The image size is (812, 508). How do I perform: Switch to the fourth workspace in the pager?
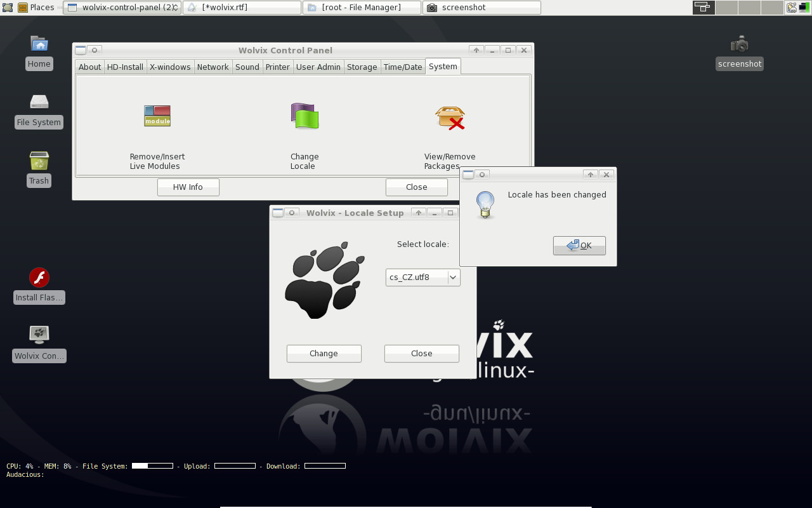(772, 8)
